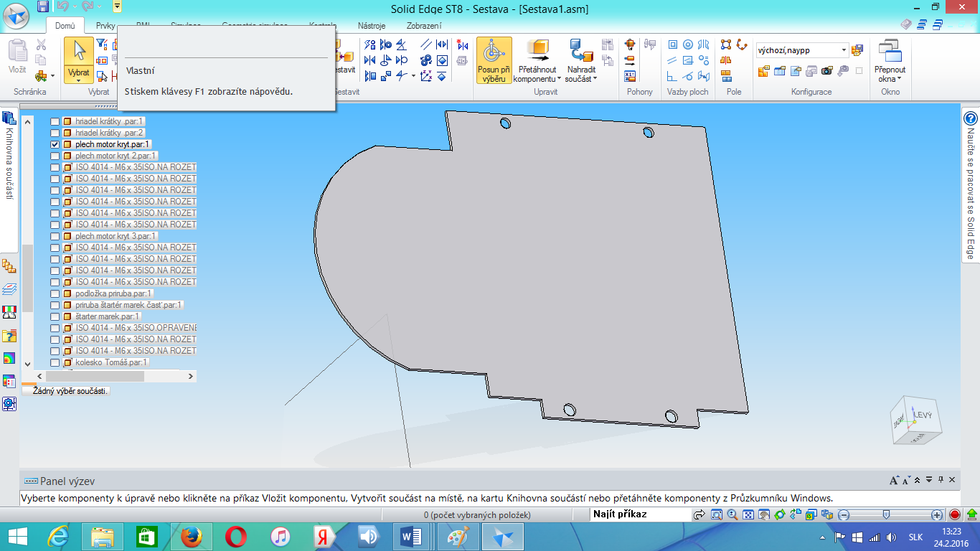The width and height of the screenshot is (980, 551).
Task: Click the pattern along curve icon in Pole
Action: point(742,45)
